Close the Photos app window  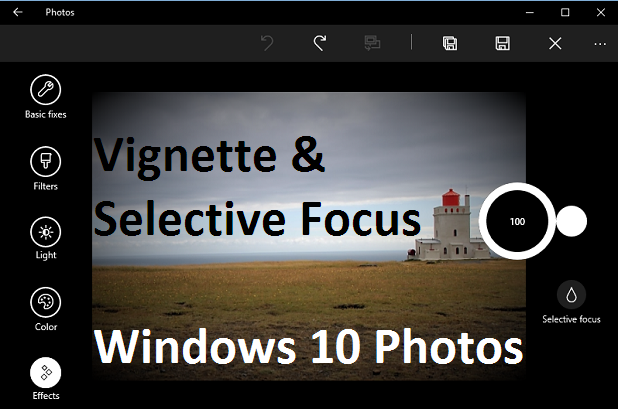[x=600, y=13]
